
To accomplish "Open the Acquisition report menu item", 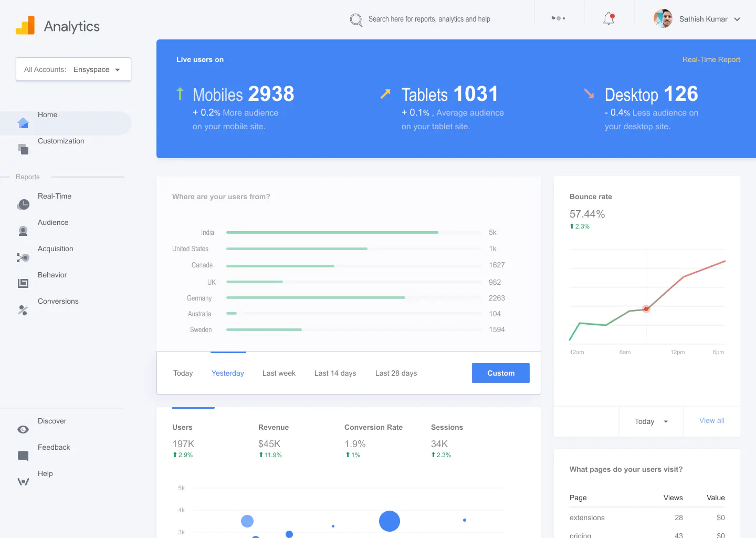I will click(56, 249).
